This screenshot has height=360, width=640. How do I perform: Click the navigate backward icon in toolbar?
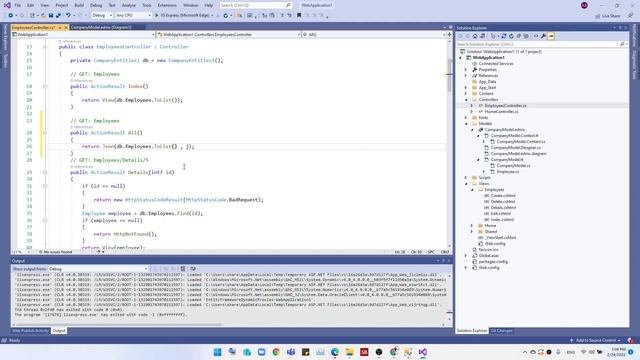coord(10,15)
